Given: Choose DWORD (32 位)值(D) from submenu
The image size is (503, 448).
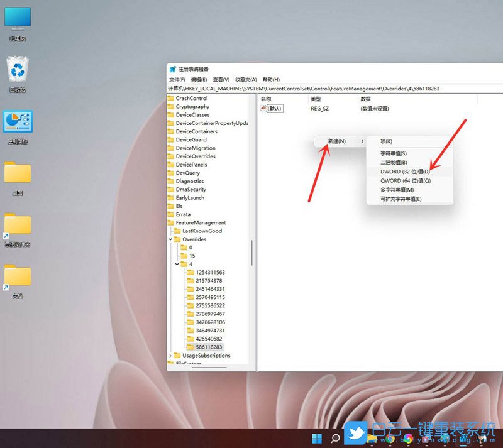Looking at the screenshot, I should point(406,172).
